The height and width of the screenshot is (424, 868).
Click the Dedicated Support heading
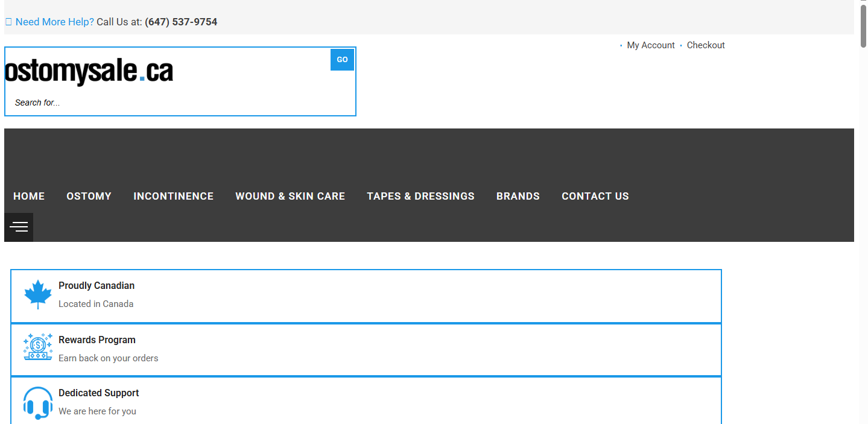pos(99,393)
